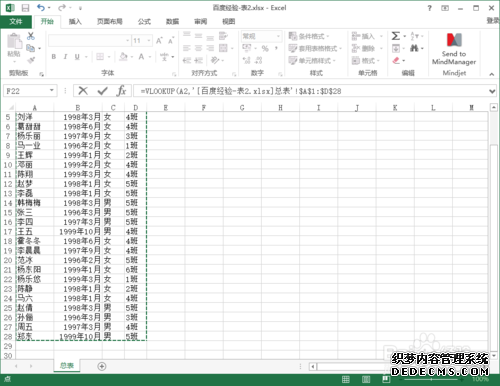Toggle Bold formatting button
The height and width of the screenshot is (386, 500).
54,57
